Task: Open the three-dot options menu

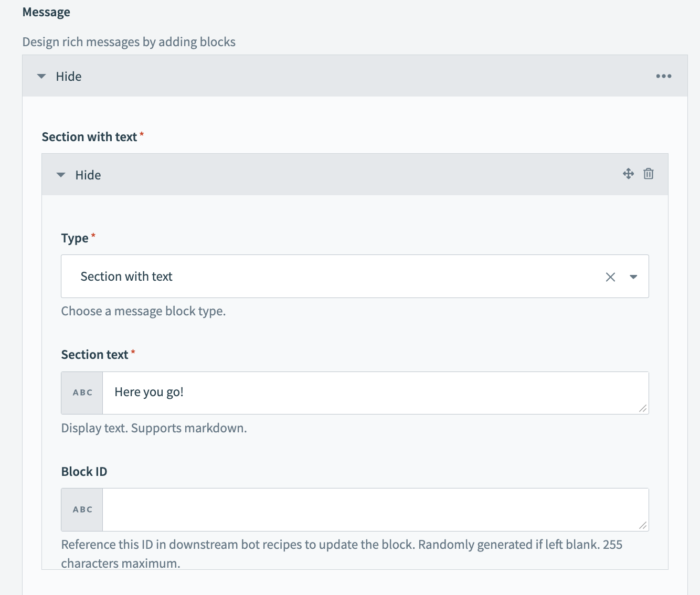Action: coord(663,76)
